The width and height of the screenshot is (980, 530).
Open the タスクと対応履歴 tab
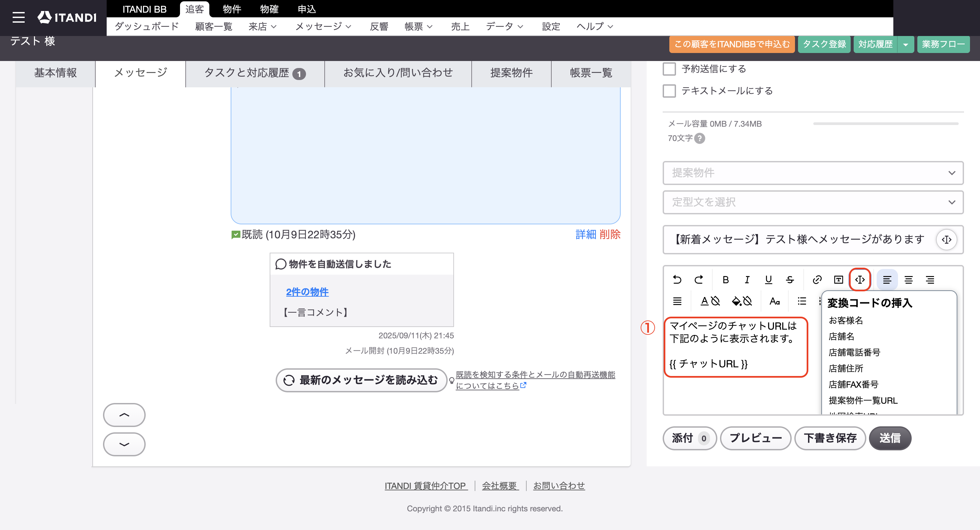[x=255, y=73]
